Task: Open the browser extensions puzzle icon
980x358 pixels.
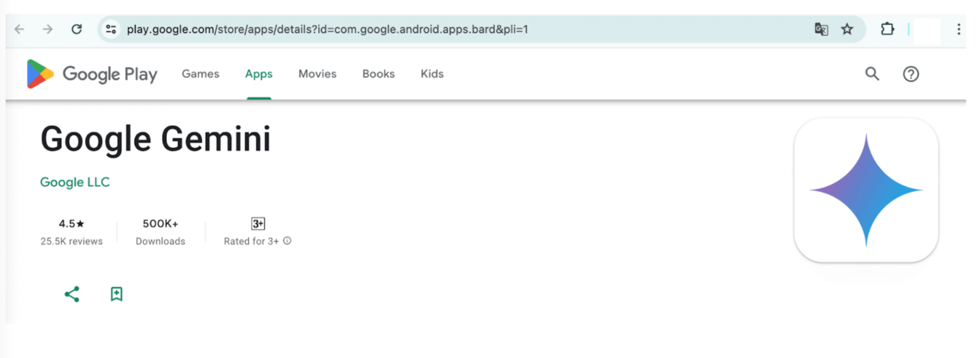Action: coord(887,29)
